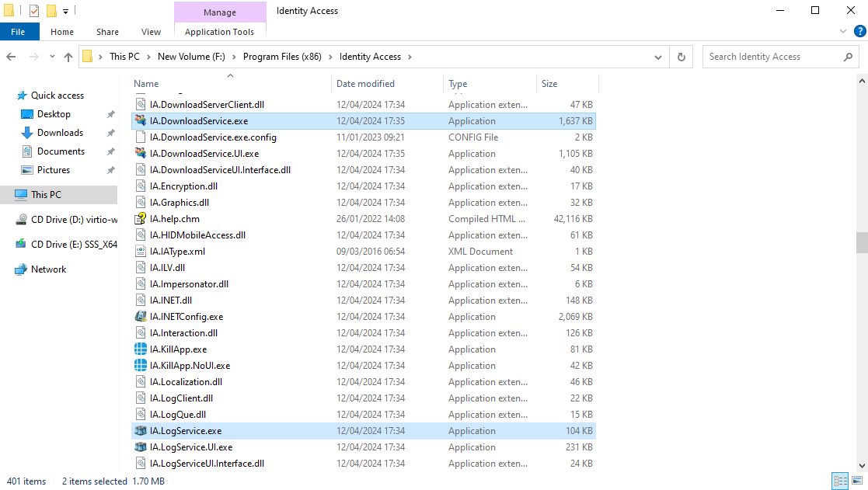Click the vertical scrollbar thumb
Screen dimensions: 868x490
[x=862, y=242]
